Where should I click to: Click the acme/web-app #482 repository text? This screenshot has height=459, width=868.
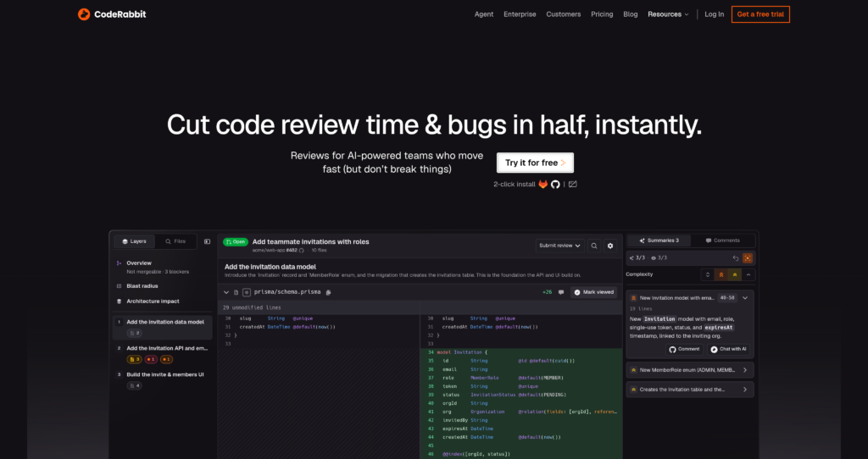pyautogui.click(x=275, y=251)
